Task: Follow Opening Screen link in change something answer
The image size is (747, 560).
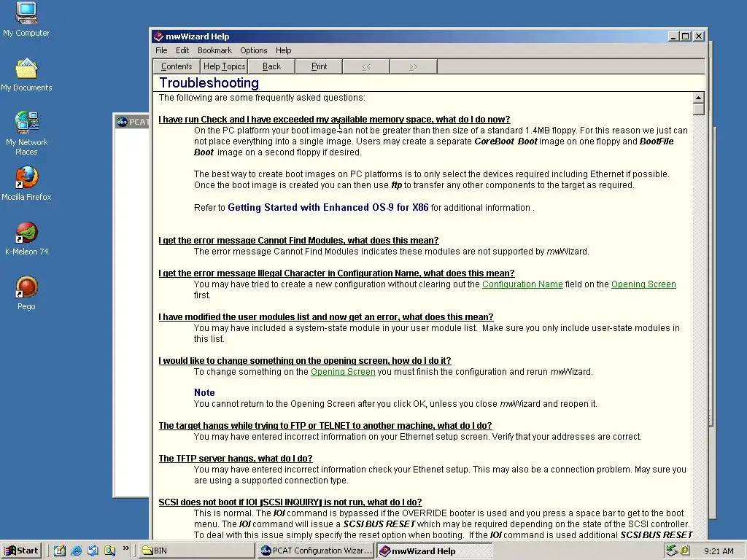Action: pos(343,372)
